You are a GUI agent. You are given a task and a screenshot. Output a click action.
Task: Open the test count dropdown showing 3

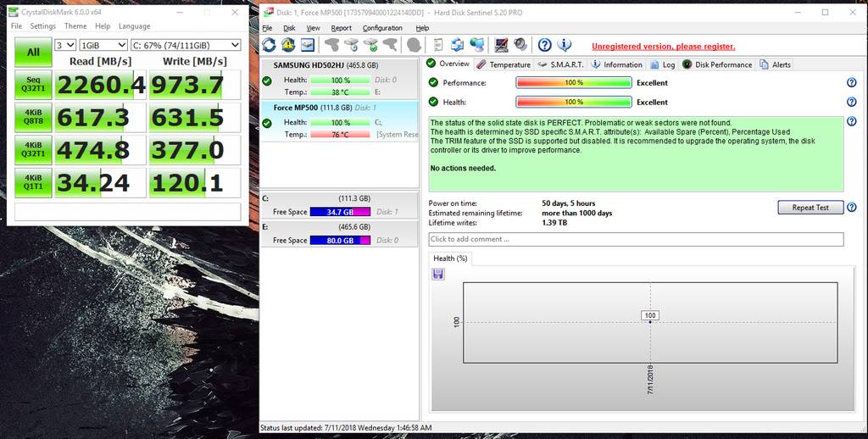point(64,45)
